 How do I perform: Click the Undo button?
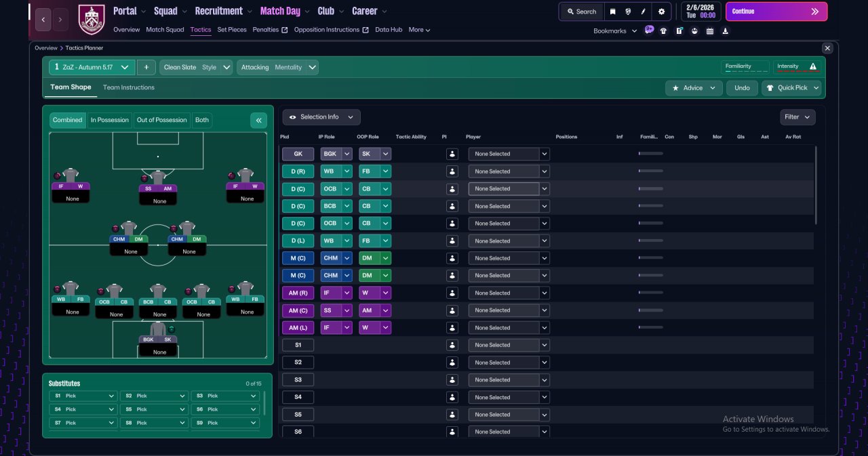[x=743, y=88]
